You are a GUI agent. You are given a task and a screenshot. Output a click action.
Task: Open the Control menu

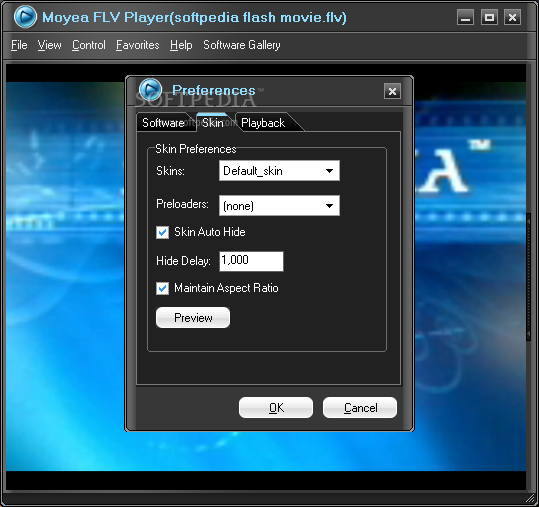click(89, 45)
